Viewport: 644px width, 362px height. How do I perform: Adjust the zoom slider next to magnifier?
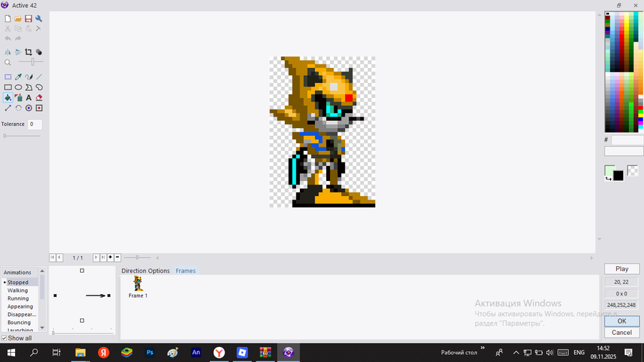coord(33,62)
